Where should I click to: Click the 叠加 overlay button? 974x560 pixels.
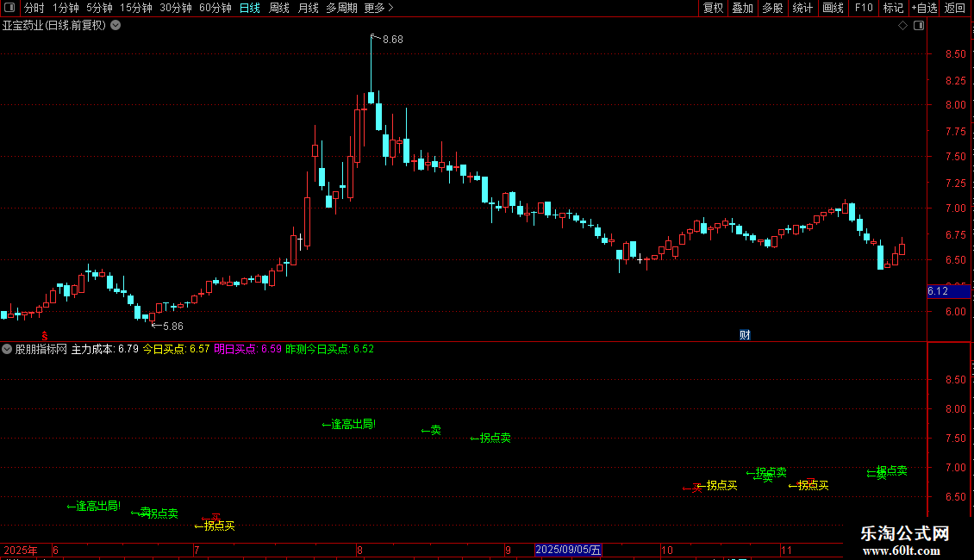coord(743,8)
